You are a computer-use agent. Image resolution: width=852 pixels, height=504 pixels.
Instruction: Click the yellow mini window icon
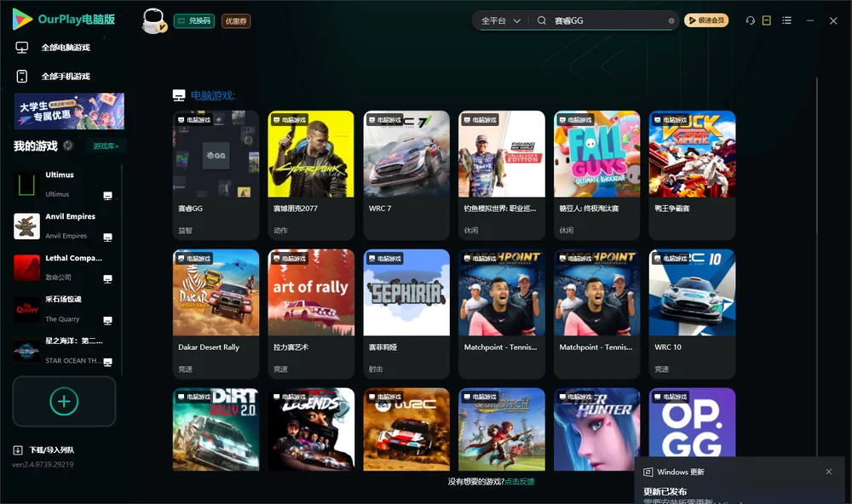(x=766, y=20)
